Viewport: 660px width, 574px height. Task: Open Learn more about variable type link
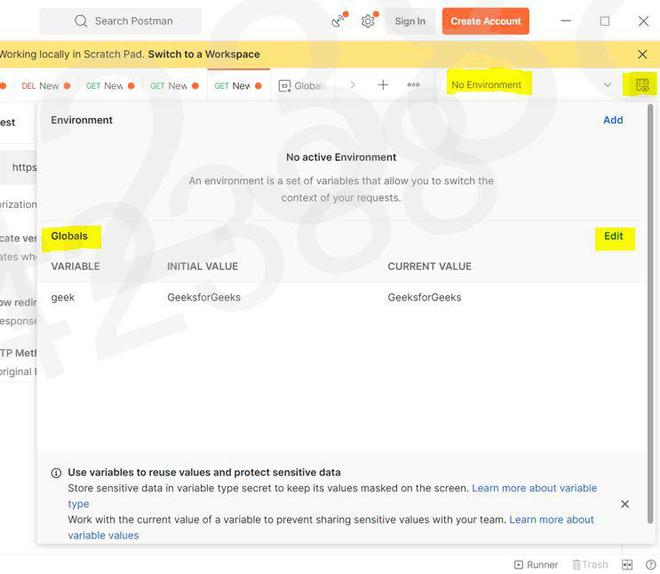(534, 488)
